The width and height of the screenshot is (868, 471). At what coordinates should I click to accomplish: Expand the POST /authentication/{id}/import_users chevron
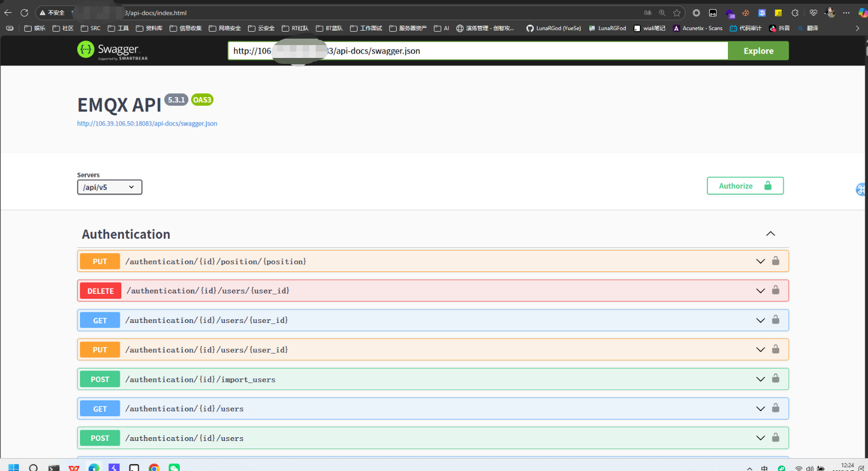(761, 379)
